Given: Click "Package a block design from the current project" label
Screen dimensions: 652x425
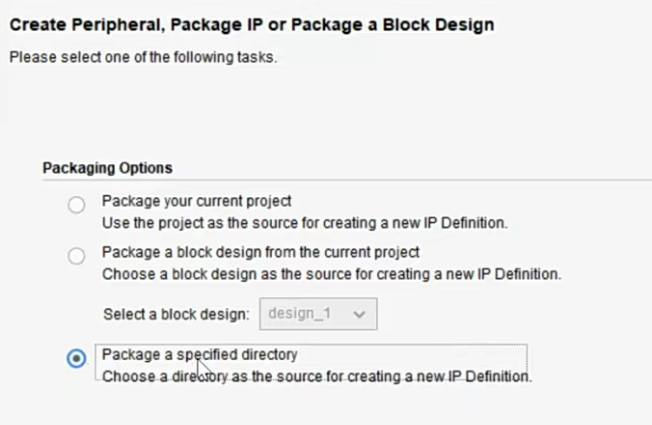Looking at the screenshot, I should point(260,252).
